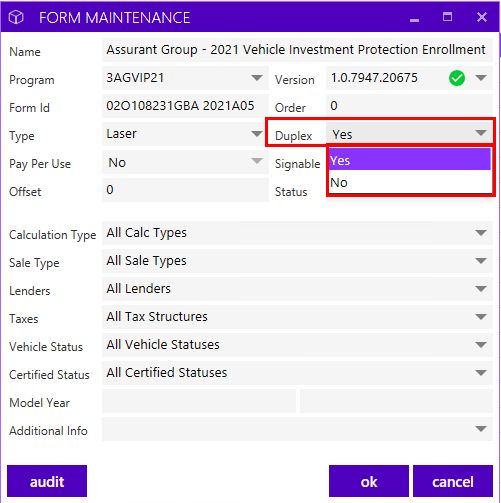Choose No in the Duplex dropdown list
The width and height of the screenshot is (501, 503).
pyautogui.click(x=410, y=182)
